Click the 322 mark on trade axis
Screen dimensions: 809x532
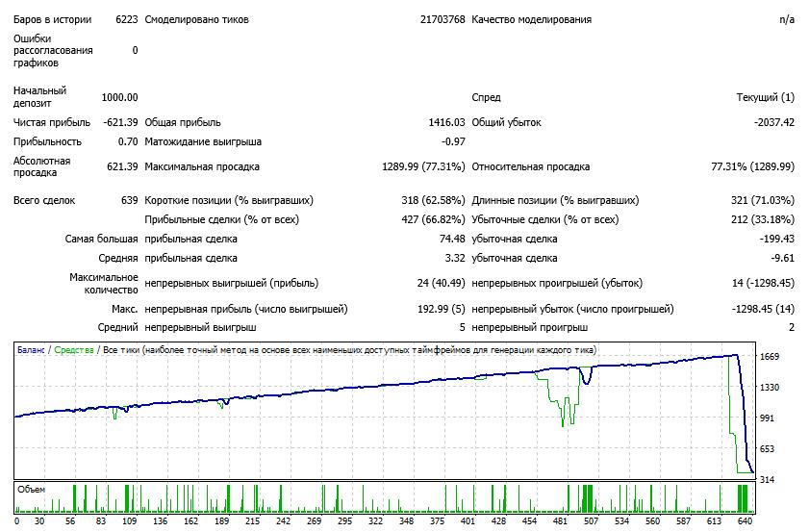(x=375, y=521)
